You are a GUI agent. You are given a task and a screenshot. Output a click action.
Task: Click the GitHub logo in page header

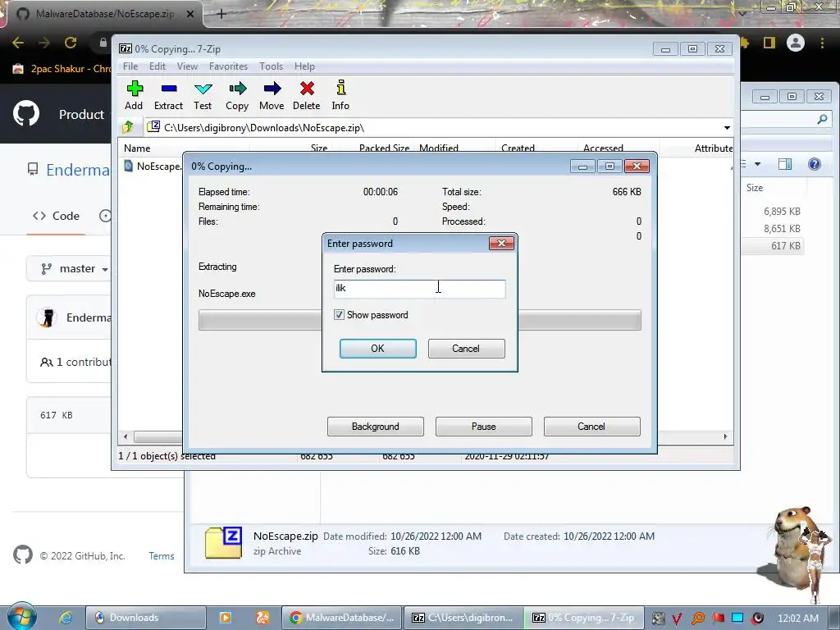[26, 113]
